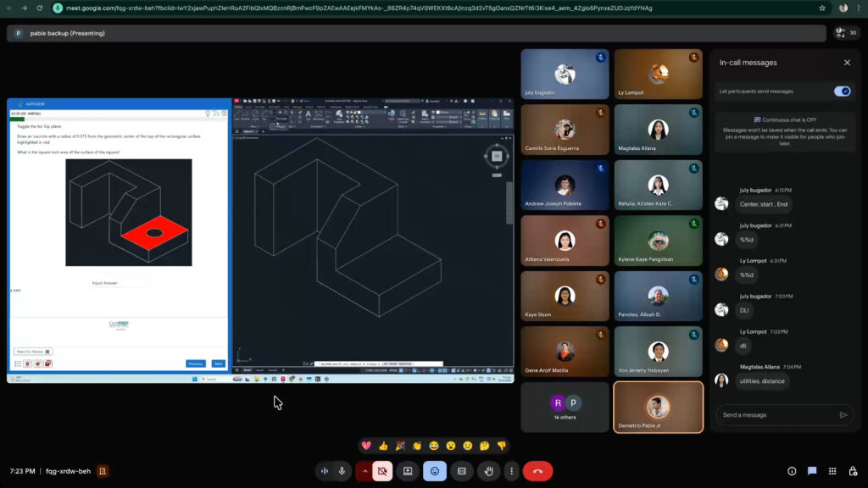Leave the call
868x488 pixels.
pos(537,471)
